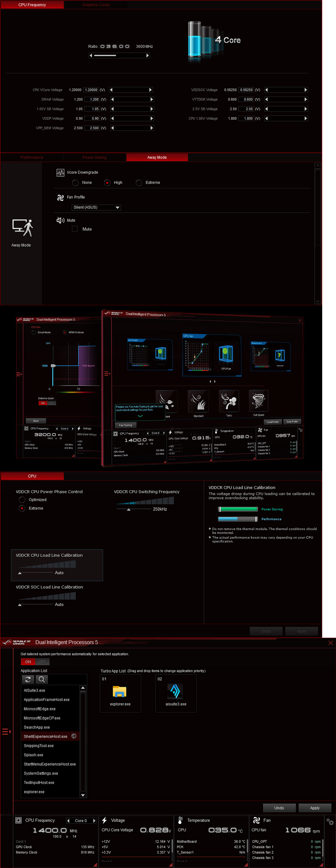Expand the Temperature panel with corner triangle
The image size is (336, 868).
246,864
